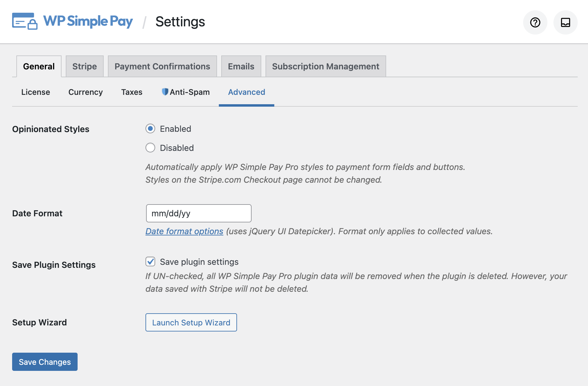Launch the Setup Wizard
The height and width of the screenshot is (386, 588).
pos(191,322)
